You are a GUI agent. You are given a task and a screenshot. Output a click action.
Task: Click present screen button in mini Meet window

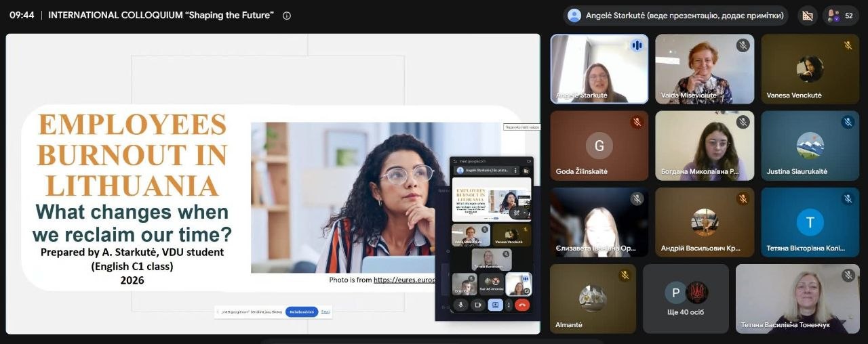pos(495,305)
